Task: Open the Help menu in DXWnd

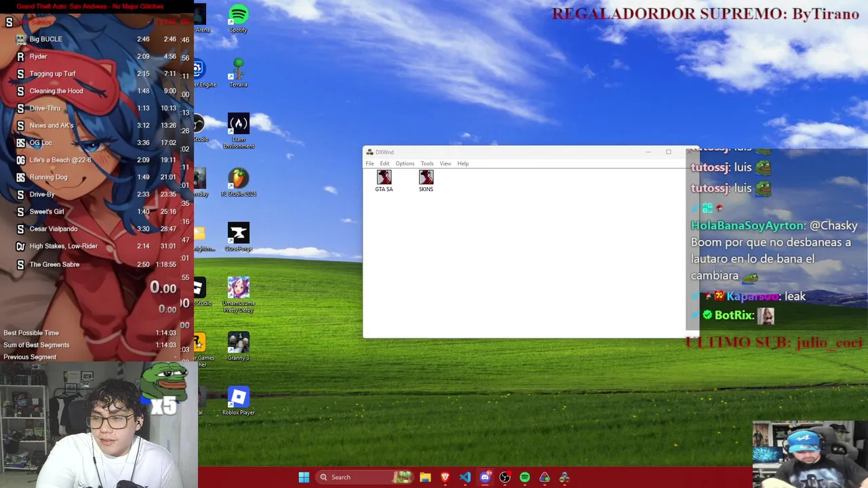Action: pos(462,163)
